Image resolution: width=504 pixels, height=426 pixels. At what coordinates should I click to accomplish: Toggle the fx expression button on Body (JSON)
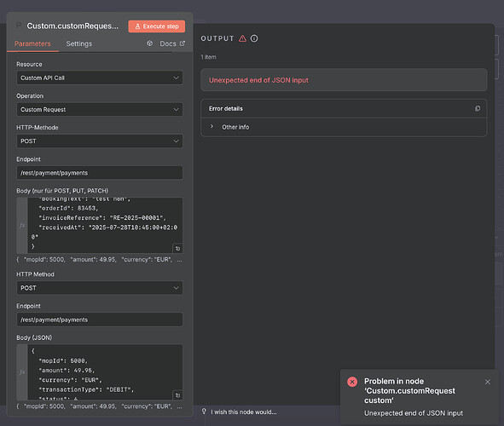coord(22,372)
